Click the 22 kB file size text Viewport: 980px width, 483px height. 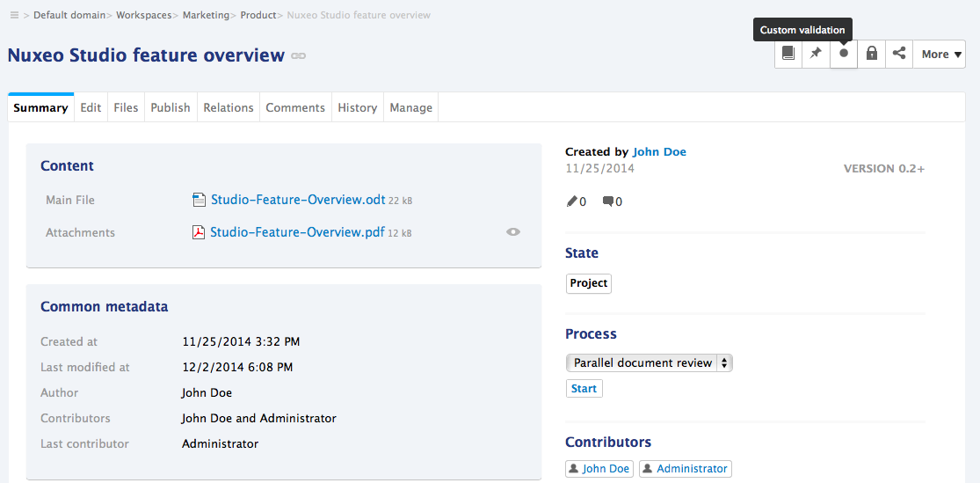tap(400, 201)
